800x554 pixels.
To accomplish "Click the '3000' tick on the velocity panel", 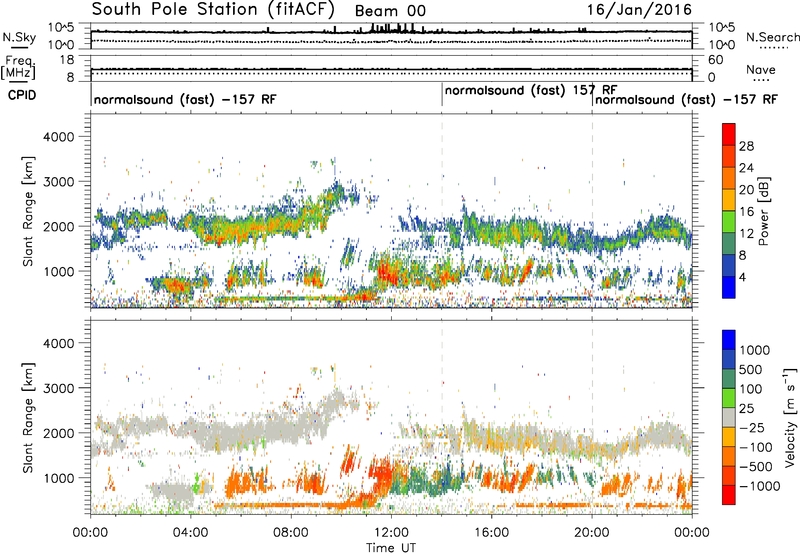I will [59, 388].
